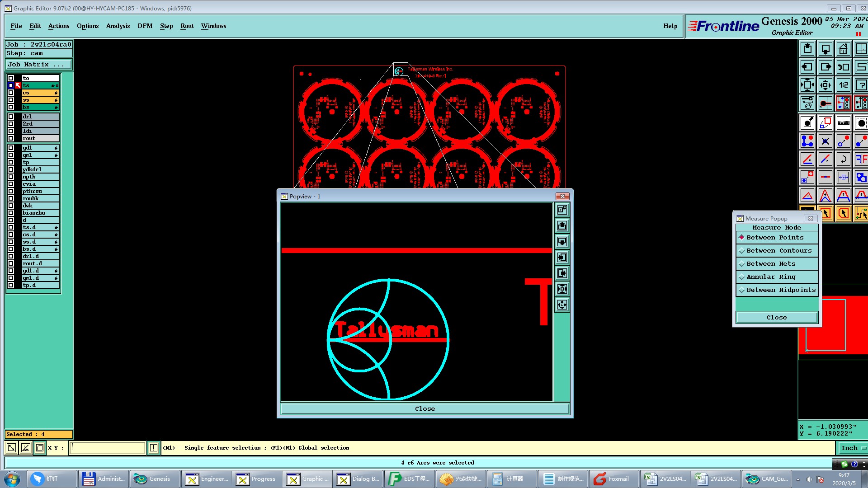Image resolution: width=868 pixels, height=488 pixels.
Task: Click the Home view icon in toolbar
Action: tap(843, 49)
